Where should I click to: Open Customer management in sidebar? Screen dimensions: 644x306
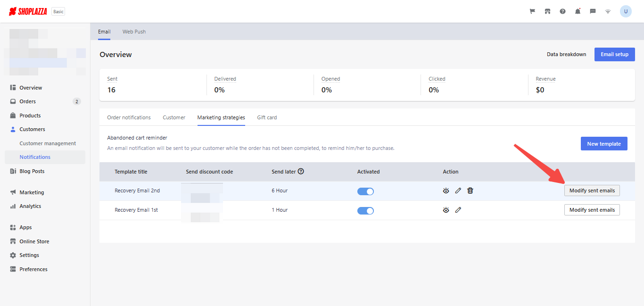(x=48, y=143)
